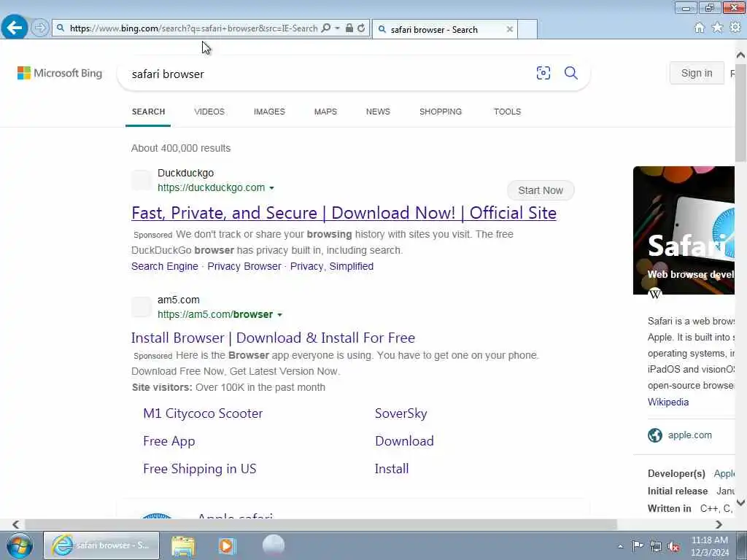Show hidden tray icons arrow
Screen dimensions: 747x560
(620, 546)
